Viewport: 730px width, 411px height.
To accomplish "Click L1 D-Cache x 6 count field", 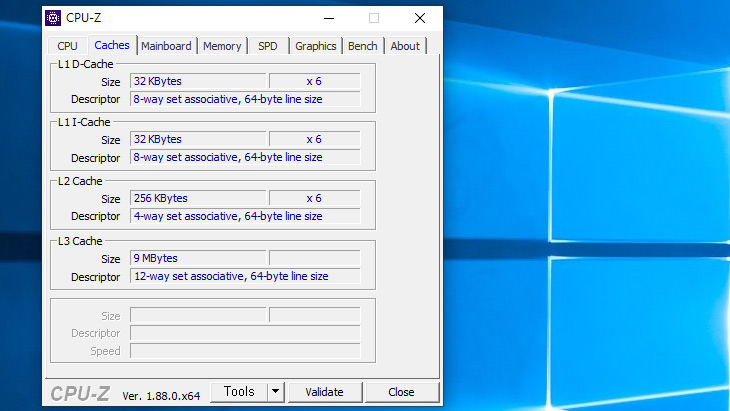I will tap(315, 81).
